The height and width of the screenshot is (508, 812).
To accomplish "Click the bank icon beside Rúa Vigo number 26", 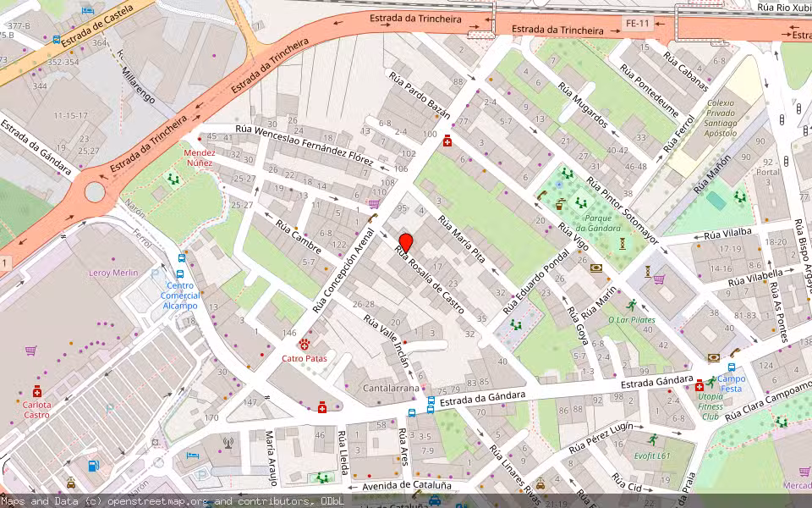I will [596, 268].
